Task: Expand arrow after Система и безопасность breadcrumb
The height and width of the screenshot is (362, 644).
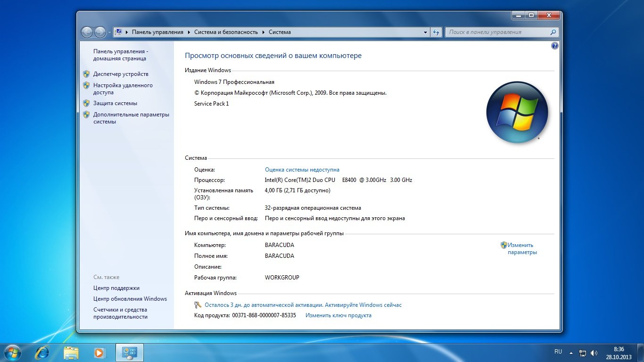Action: (x=263, y=32)
